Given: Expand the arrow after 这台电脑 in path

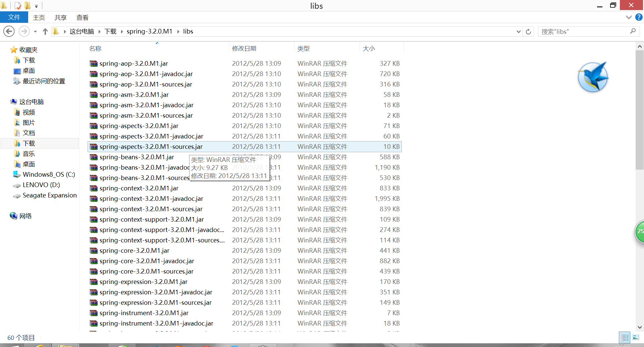Looking at the screenshot, I should point(99,32).
